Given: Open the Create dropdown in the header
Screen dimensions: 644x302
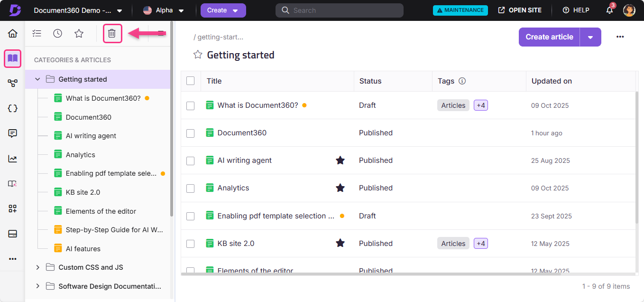Looking at the screenshot, I should [223, 10].
